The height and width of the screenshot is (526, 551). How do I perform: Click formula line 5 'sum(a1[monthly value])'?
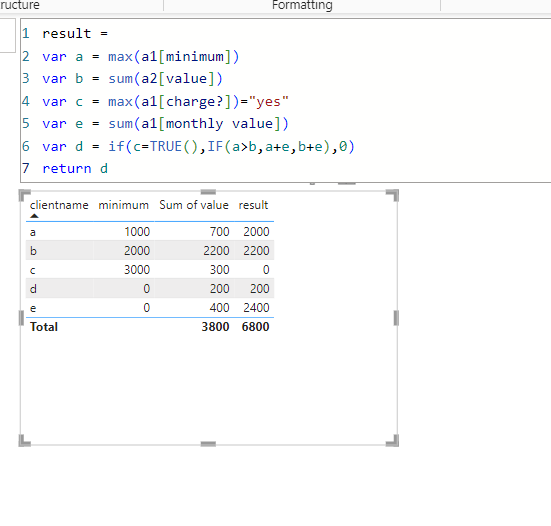(x=198, y=124)
